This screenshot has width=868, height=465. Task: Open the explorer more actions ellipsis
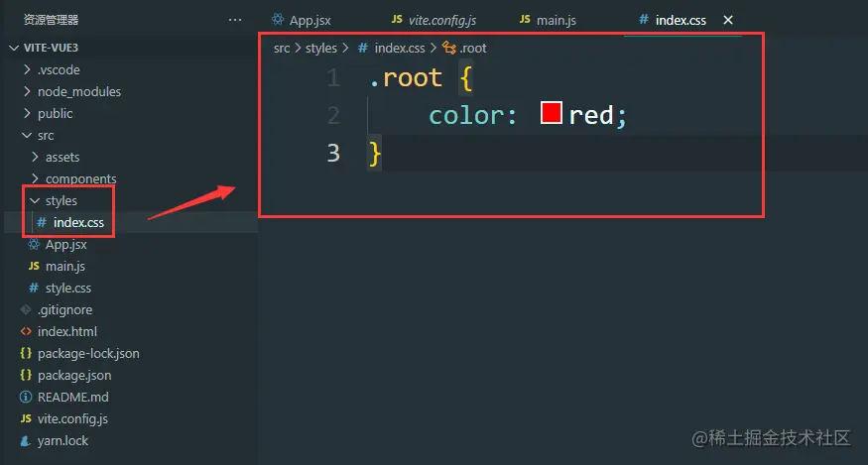point(235,20)
